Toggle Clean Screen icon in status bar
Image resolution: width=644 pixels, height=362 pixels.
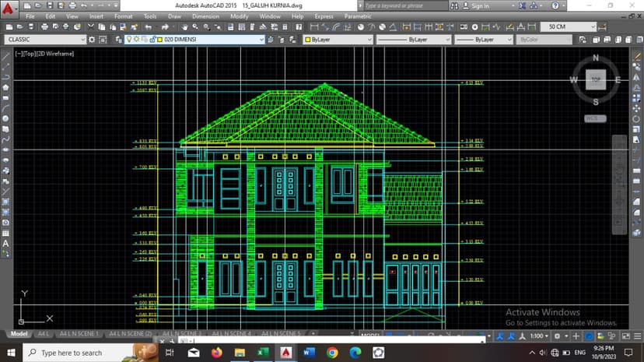tap(626, 336)
